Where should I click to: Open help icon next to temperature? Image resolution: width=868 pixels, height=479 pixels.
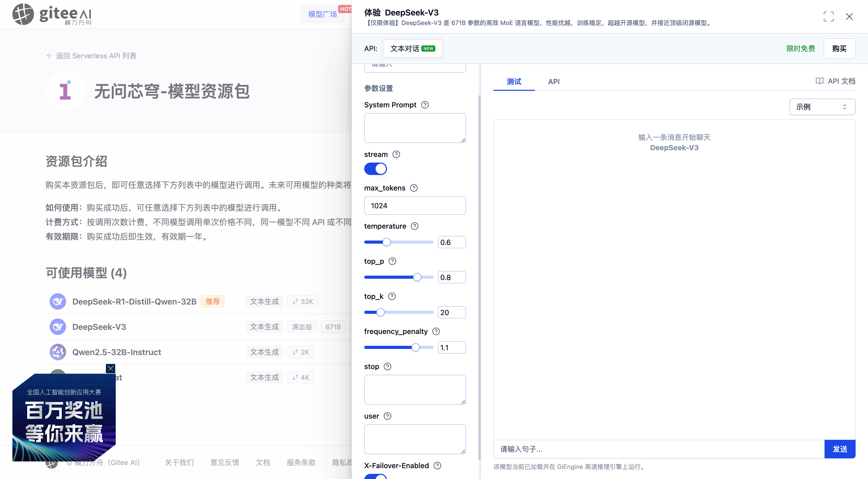[x=414, y=226]
